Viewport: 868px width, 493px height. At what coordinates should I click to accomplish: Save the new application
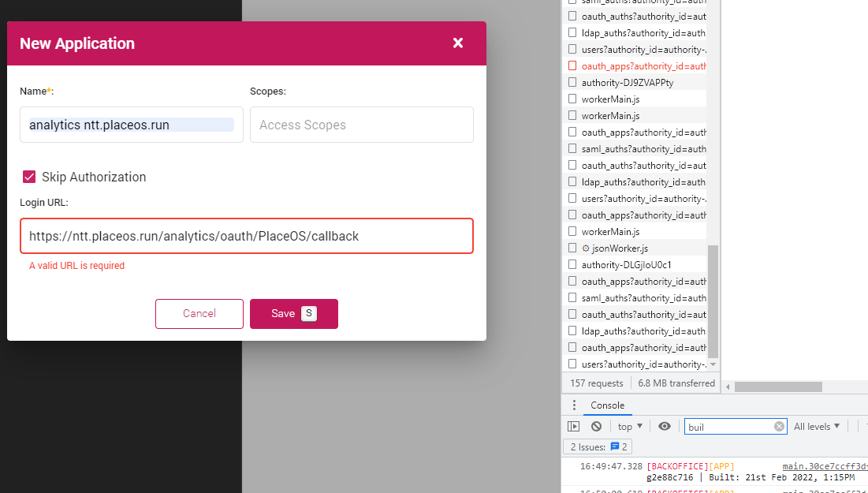click(x=293, y=313)
